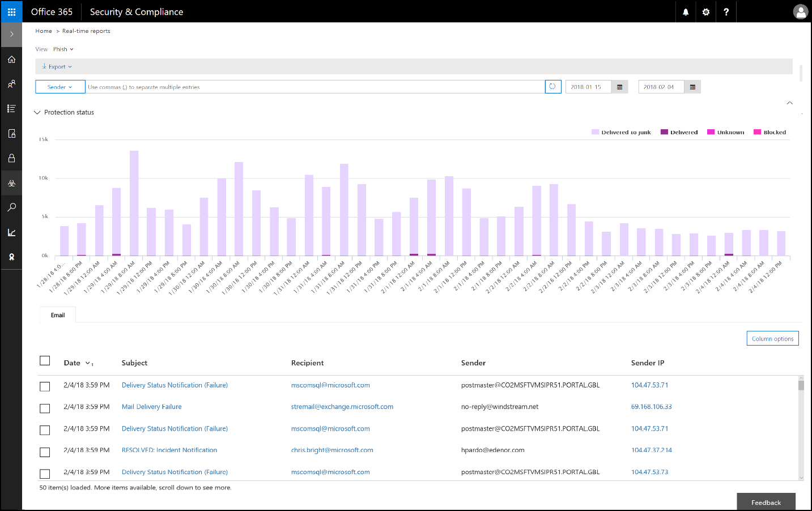This screenshot has width=812, height=511.
Task: Open the Search magnifier in sidebar
Action: click(x=11, y=207)
